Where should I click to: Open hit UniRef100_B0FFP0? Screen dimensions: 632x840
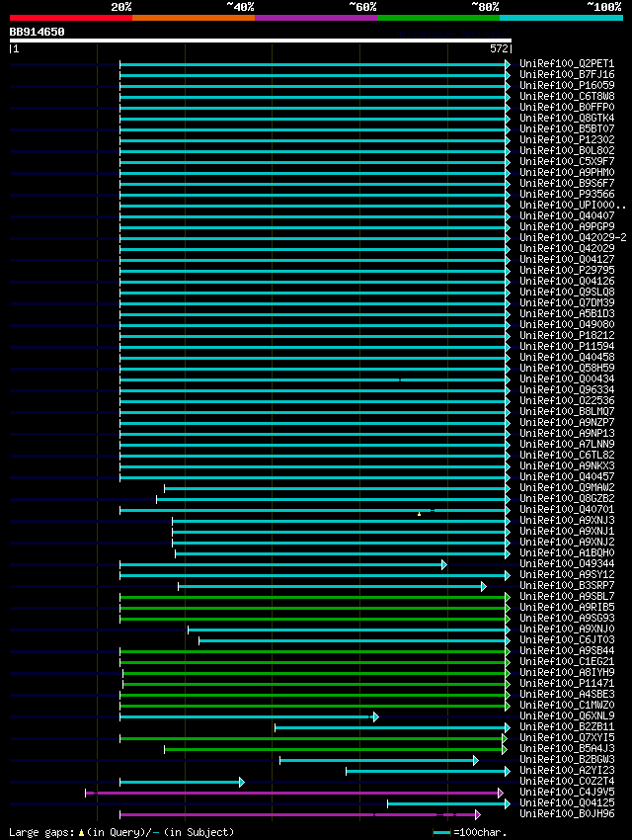[x=567, y=107]
